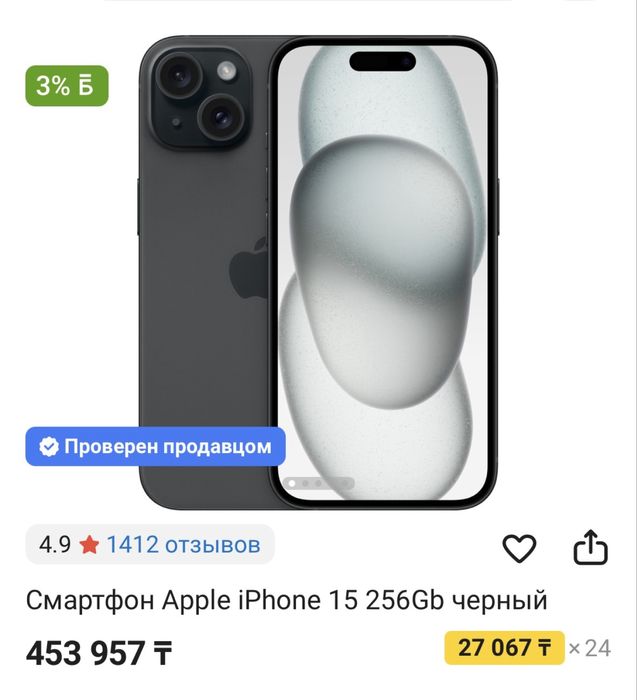Image resolution: width=637 pixels, height=700 pixels.
Task: Tap the 4.9 rating score
Action: click(x=55, y=545)
